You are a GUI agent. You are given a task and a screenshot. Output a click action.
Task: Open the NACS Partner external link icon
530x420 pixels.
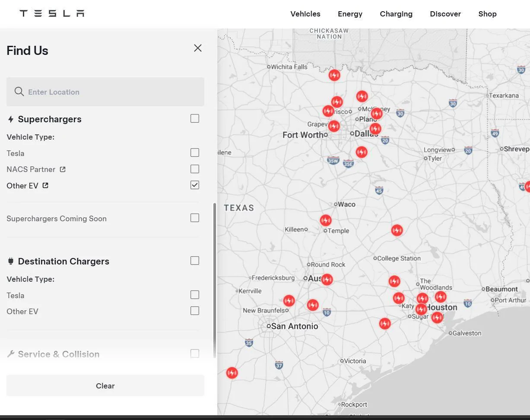pyautogui.click(x=63, y=169)
